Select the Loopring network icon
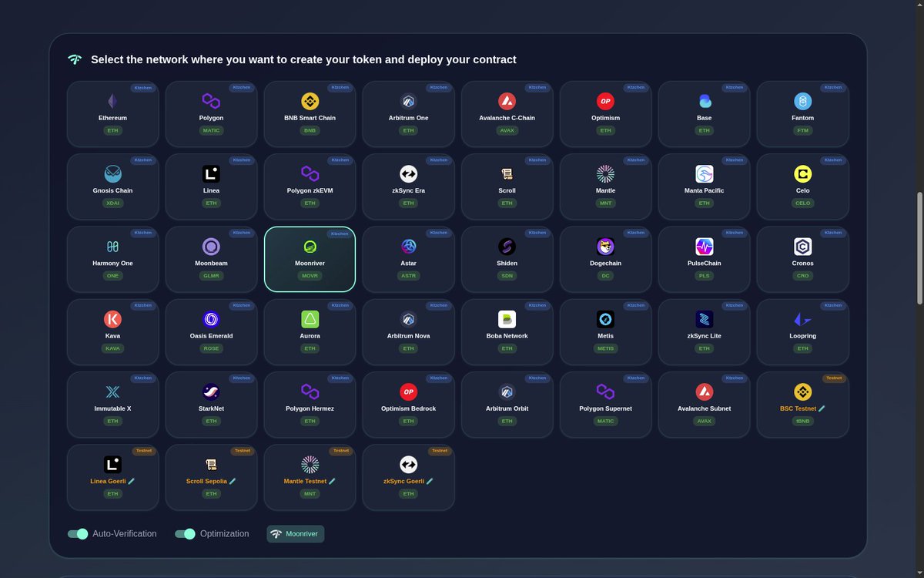 pos(802,319)
